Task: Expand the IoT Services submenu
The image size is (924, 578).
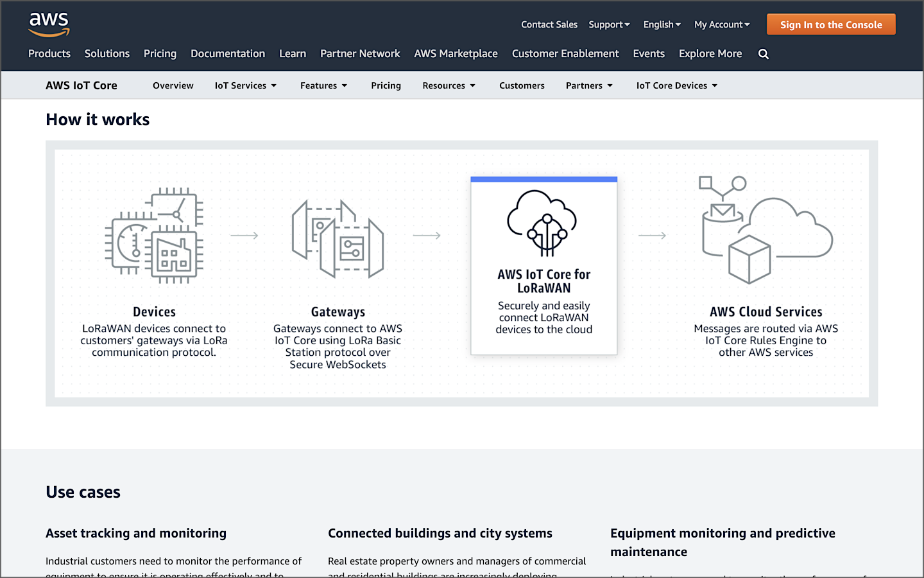Action: 245,85
